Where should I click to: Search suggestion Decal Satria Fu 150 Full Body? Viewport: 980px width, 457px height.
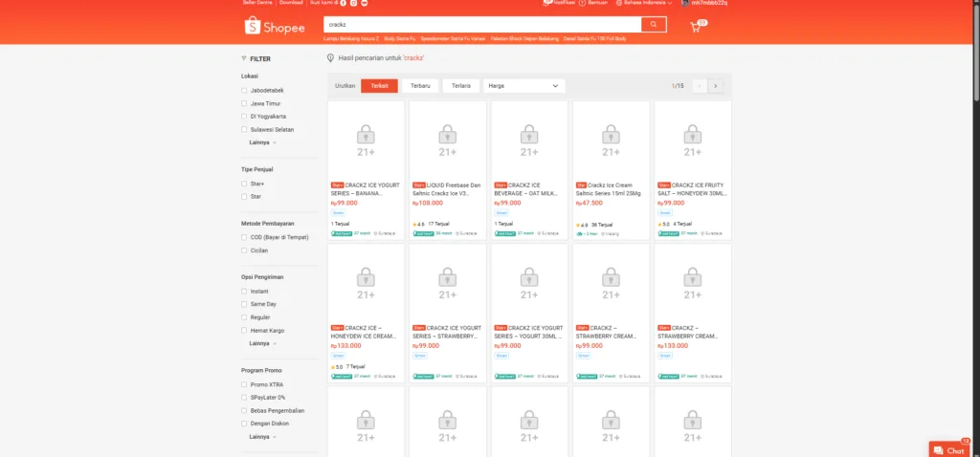(x=595, y=38)
